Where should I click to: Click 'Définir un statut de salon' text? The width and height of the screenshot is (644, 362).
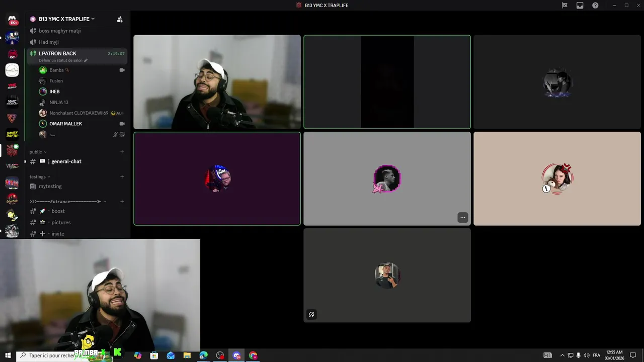click(x=60, y=60)
